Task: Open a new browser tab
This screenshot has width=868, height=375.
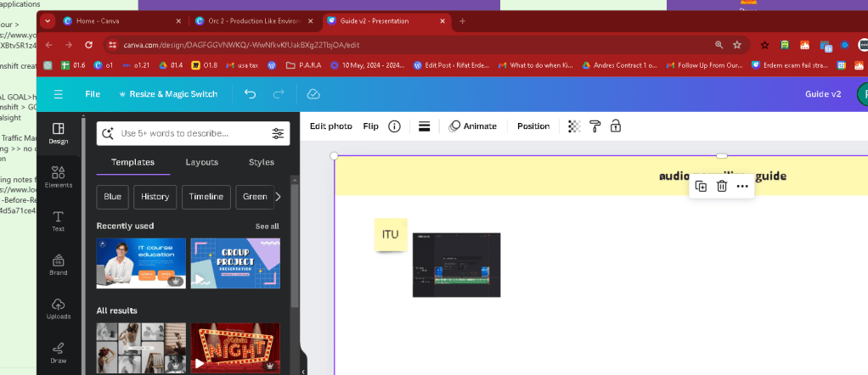Action: 463,21
